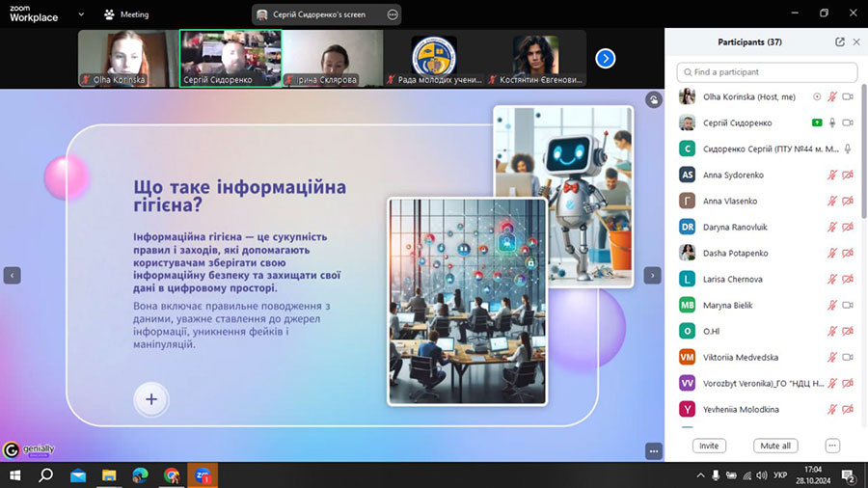Unmute Daryna Ranovluik microphone
The width and height of the screenshot is (868, 488).
point(832,227)
